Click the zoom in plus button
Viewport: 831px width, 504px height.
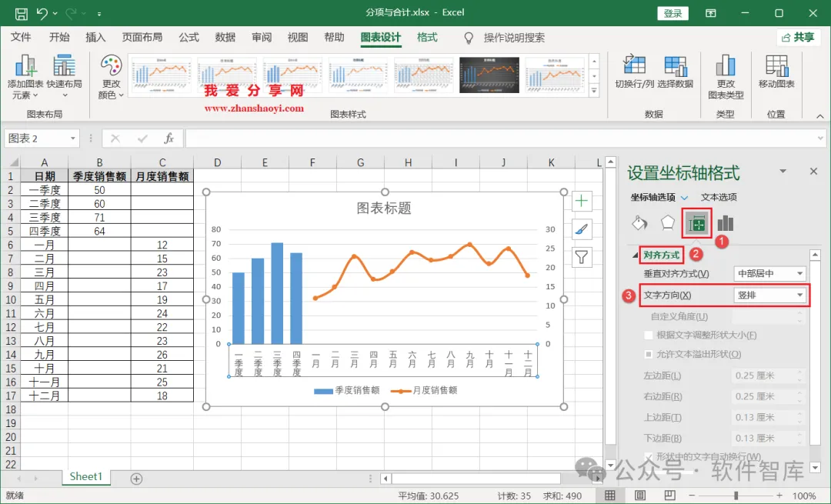click(779, 496)
